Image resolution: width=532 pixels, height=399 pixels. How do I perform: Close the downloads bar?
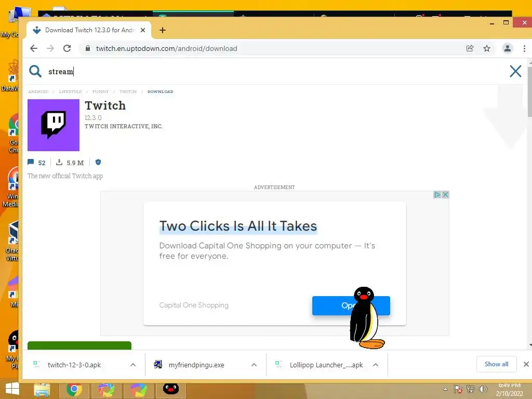[x=526, y=364]
